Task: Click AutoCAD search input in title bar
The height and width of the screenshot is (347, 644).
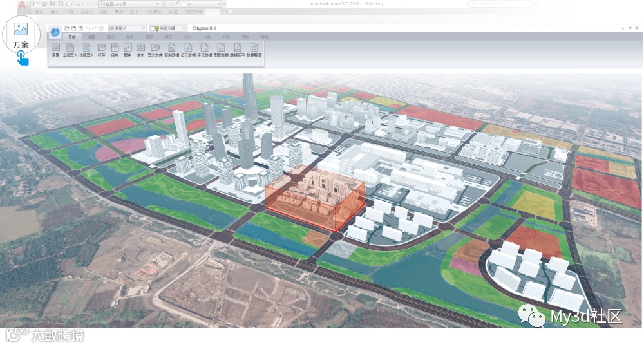Action: (x=500, y=4)
